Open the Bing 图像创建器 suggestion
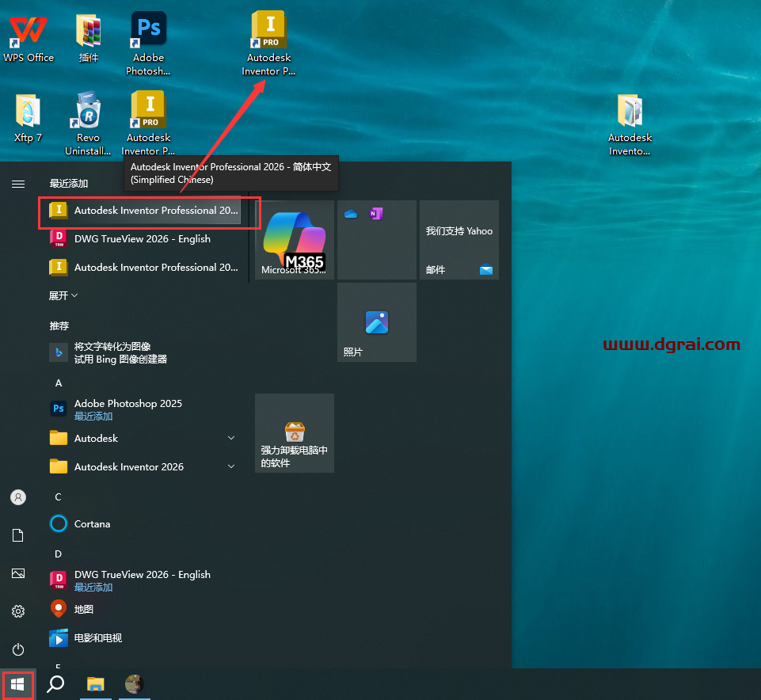761x700 pixels. coord(144,353)
